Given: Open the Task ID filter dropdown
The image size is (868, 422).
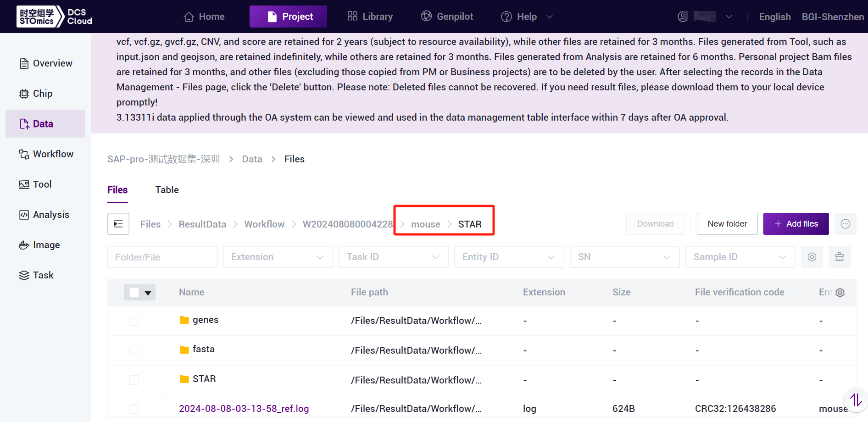Looking at the screenshot, I should [394, 257].
